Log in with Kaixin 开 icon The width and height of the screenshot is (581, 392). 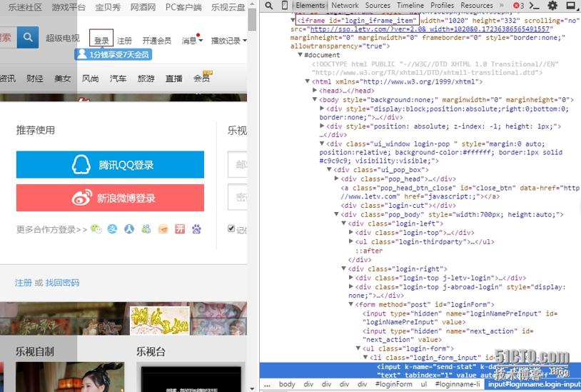pos(180,229)
